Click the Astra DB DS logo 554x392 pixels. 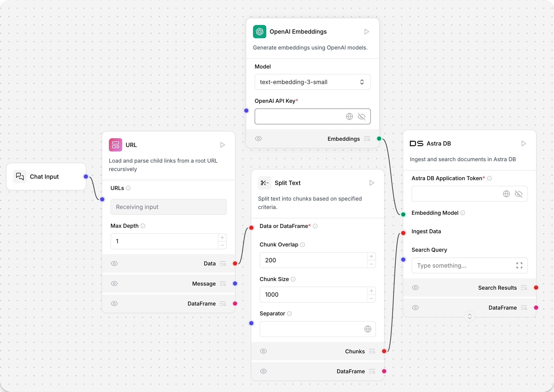pos(416,143)
